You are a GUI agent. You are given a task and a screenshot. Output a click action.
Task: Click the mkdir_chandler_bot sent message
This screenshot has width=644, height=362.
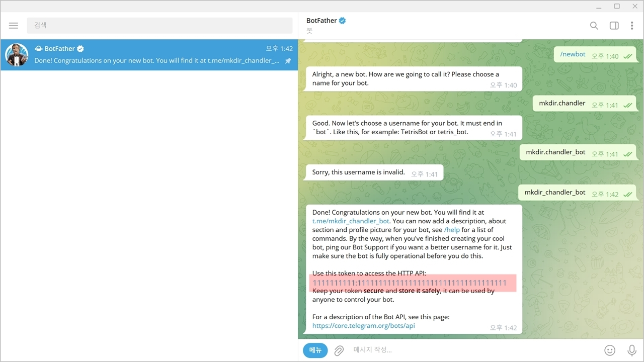pos(577,193)
